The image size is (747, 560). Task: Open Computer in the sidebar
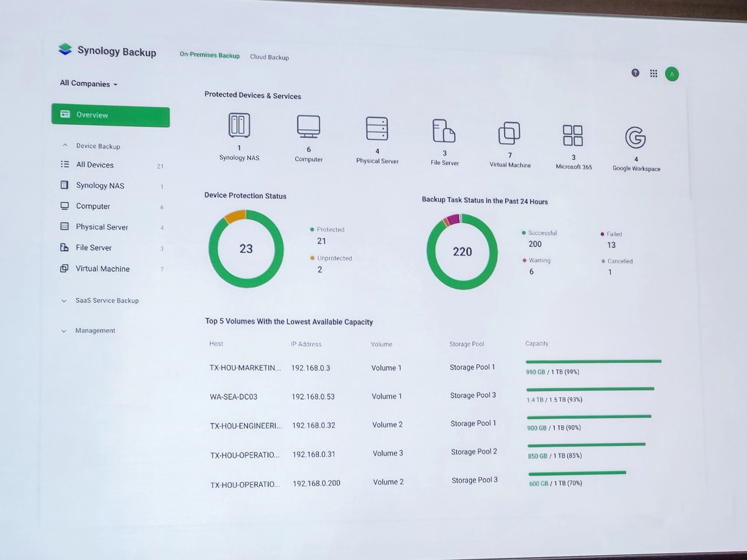pos(112,206)
